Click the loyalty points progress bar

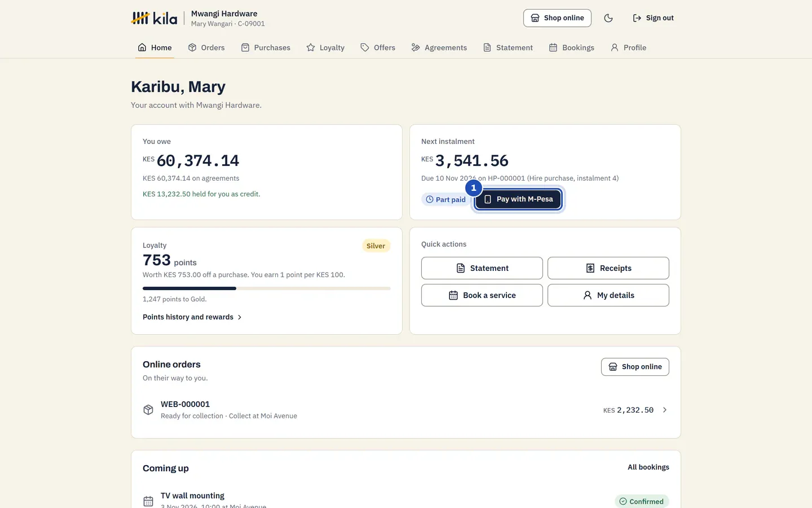point(267,288)
